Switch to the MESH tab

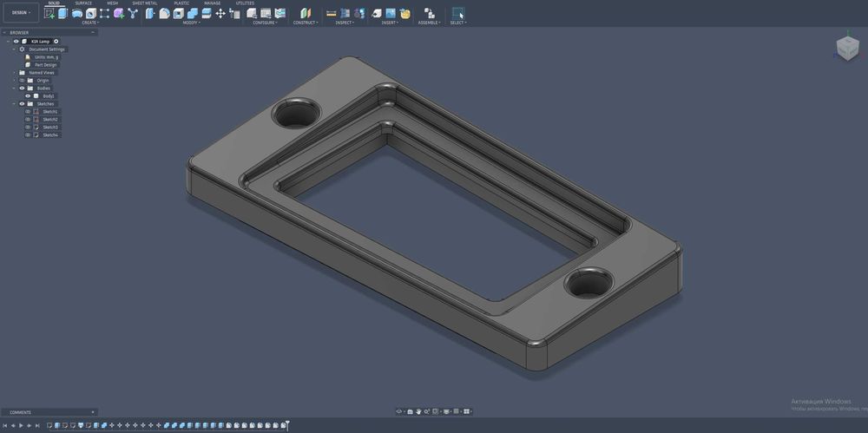112,3
